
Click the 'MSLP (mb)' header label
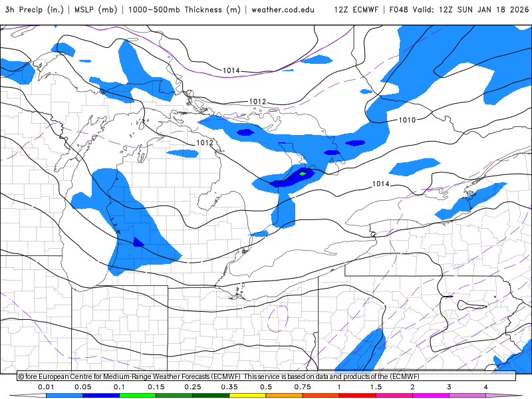tap(96, 9)
